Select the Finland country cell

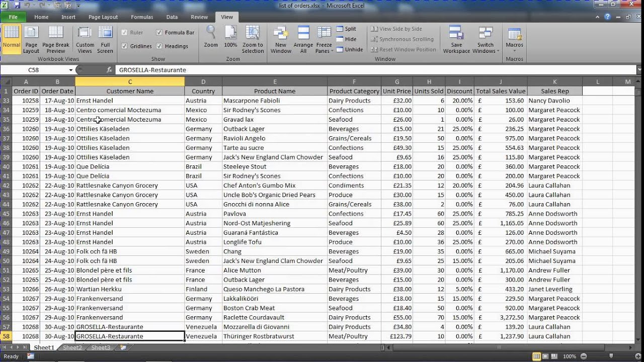click(203, 289)
